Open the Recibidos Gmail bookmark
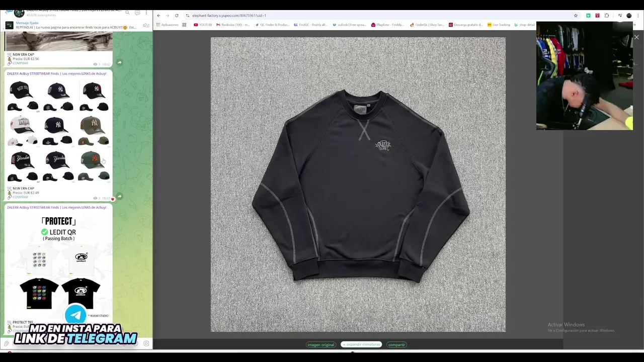644x362 pixels. (233, 25)
